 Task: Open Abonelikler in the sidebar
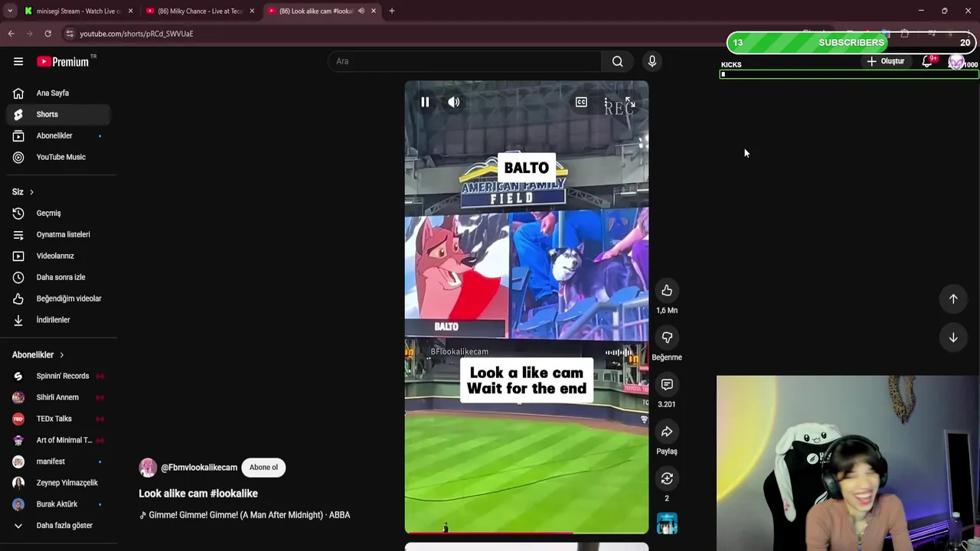58,135
